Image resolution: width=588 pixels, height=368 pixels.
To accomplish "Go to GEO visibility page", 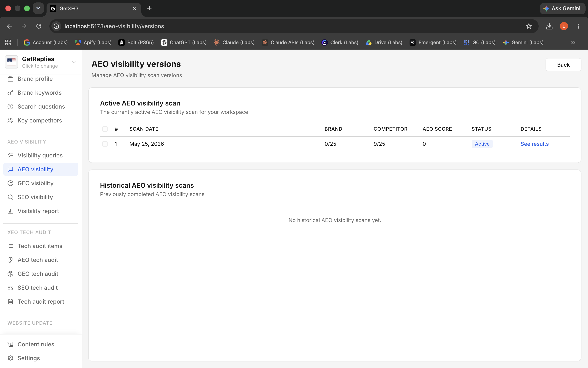I will coord(41,183).
